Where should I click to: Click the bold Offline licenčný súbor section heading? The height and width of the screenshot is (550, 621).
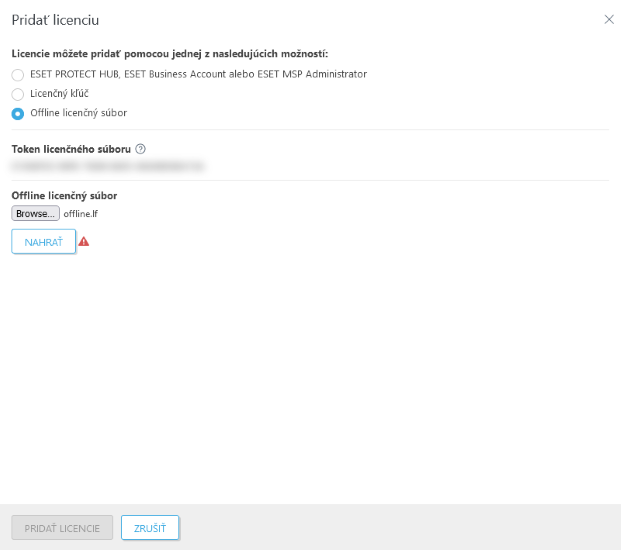(64, 196)
